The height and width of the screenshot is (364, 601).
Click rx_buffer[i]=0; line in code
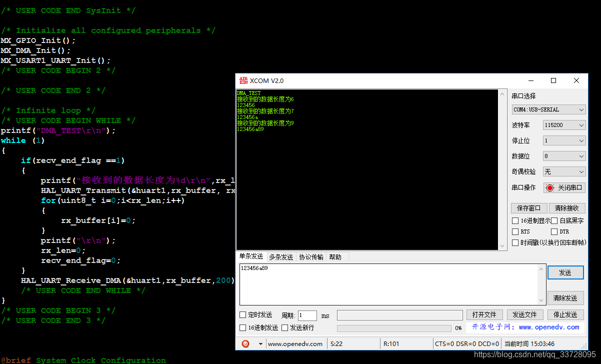98,220
